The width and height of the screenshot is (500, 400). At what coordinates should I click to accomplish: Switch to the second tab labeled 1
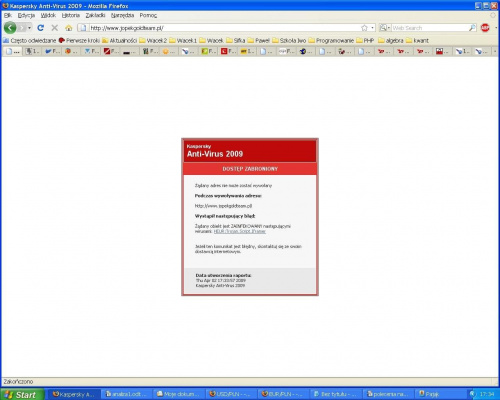[33, 51]
